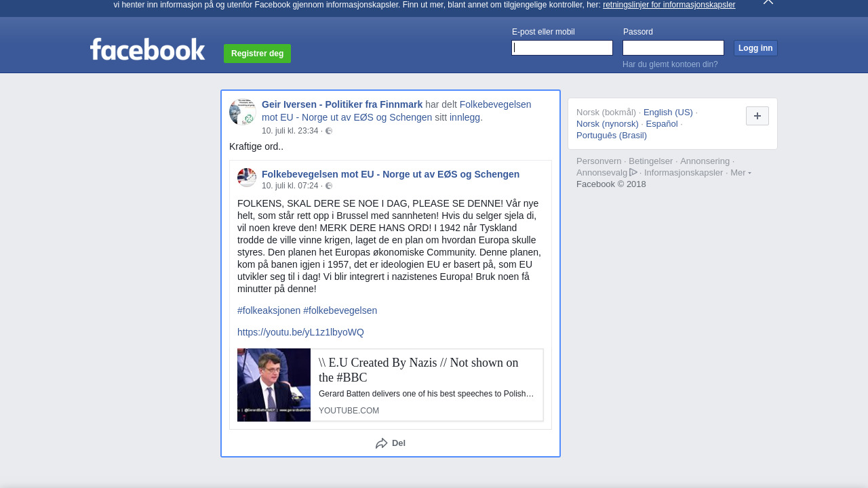Click the Del share text
868x488 pixels.
pos(399,443)
